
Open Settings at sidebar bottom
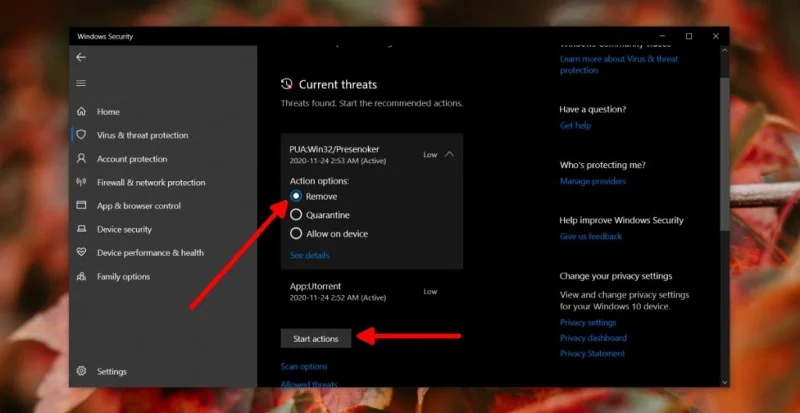point(112,371)
